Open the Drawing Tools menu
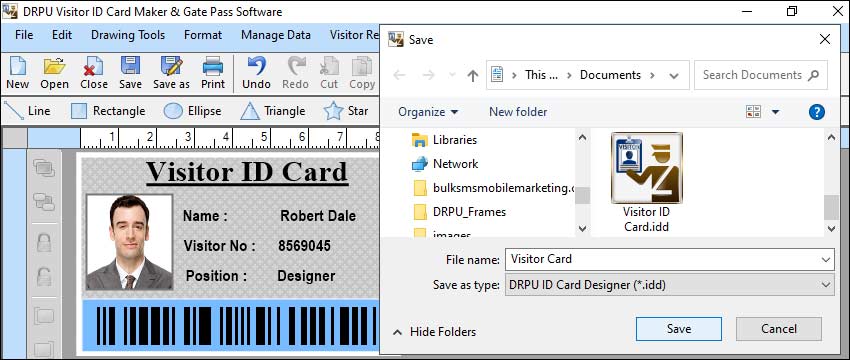This screenshot has height=360, width=850. 128,35
